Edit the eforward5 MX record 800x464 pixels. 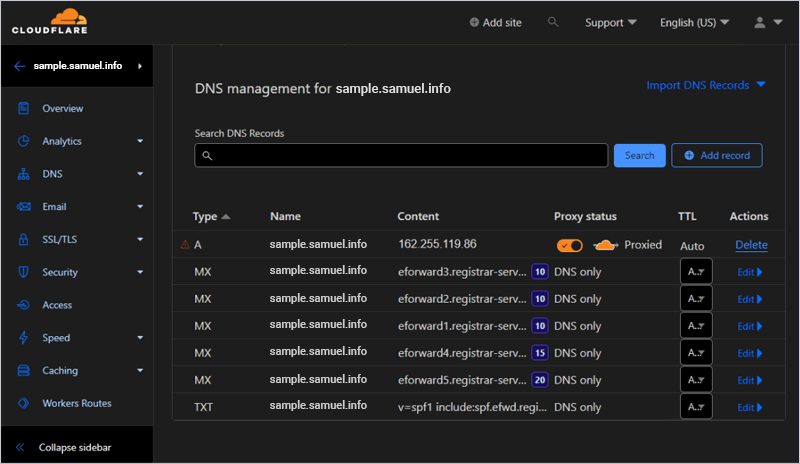click(x=749, y=380)
